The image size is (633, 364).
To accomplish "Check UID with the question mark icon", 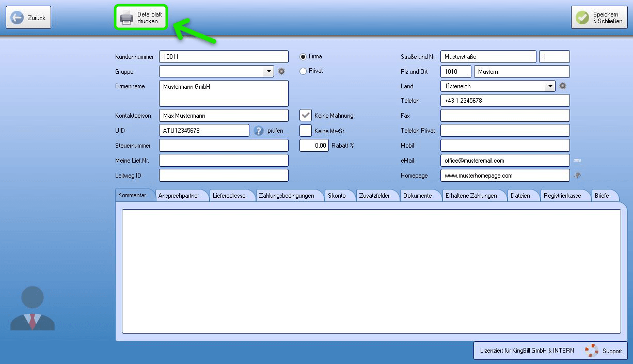I will (x=259, y=131).
